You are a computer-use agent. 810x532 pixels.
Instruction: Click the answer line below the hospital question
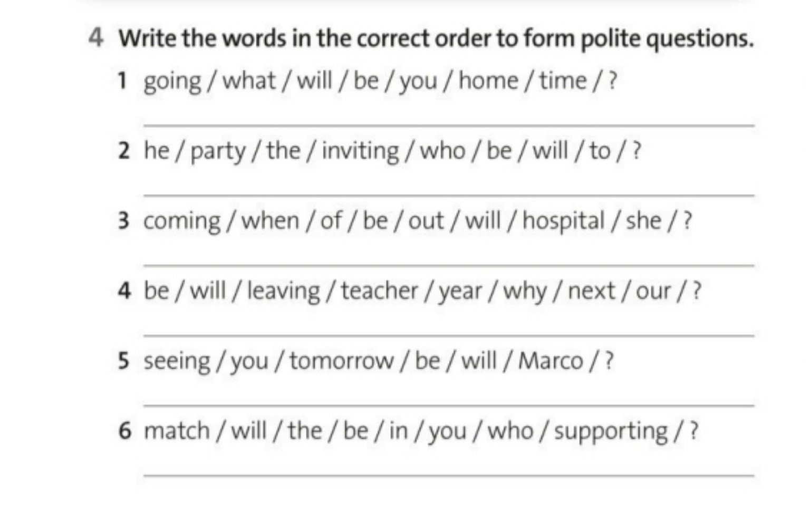(x=448, y=264)
